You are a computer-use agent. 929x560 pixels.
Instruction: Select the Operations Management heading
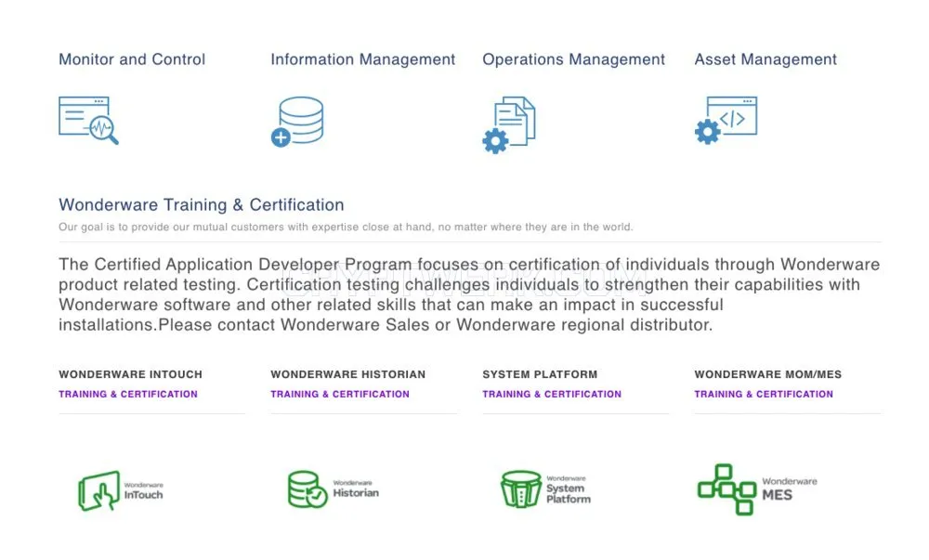coord(573,59)
